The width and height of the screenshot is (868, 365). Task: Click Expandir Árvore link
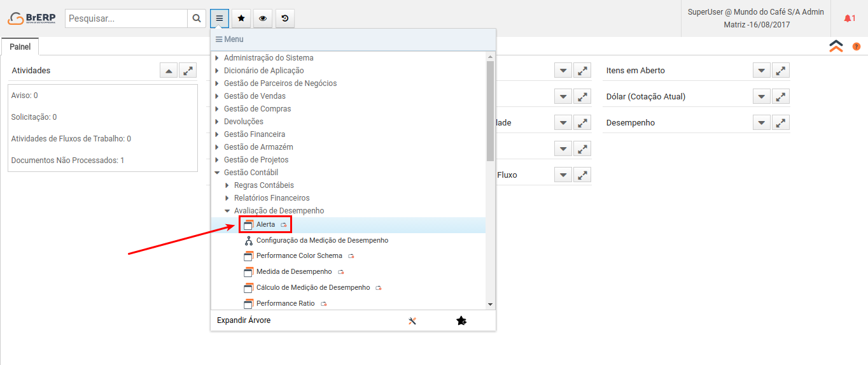coord(244,320)
